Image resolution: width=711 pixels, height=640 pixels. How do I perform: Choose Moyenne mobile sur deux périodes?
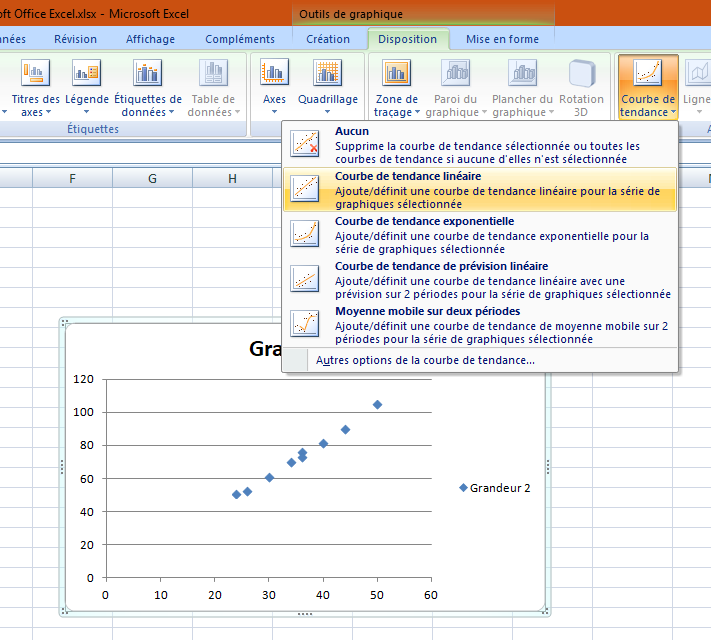(x=480, y=324)
